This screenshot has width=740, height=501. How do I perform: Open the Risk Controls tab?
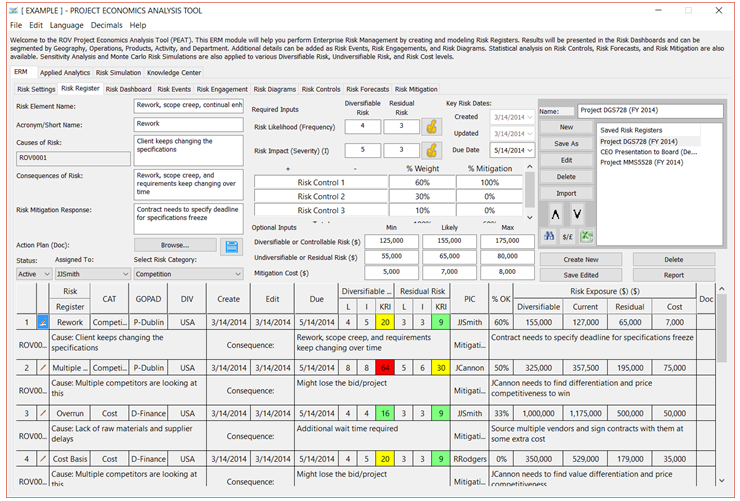pyautogui.click(x=321, y=89)
